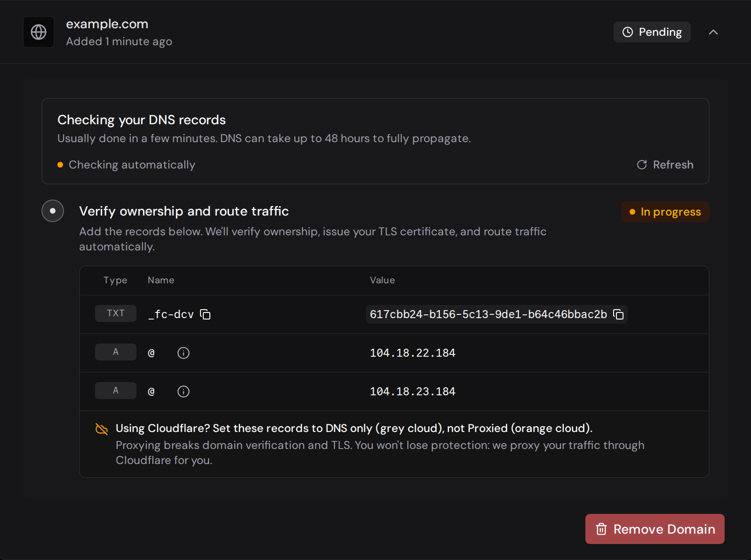751x560 pixels.
Task: Select the 617cbb24-b156-5c13-9de1-b64c46bbac2b value
Action: point(488,314)
